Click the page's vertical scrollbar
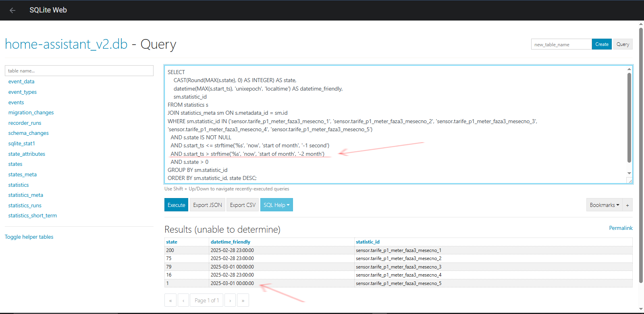This screenshot has height=314, width=644. click(641, 153)
